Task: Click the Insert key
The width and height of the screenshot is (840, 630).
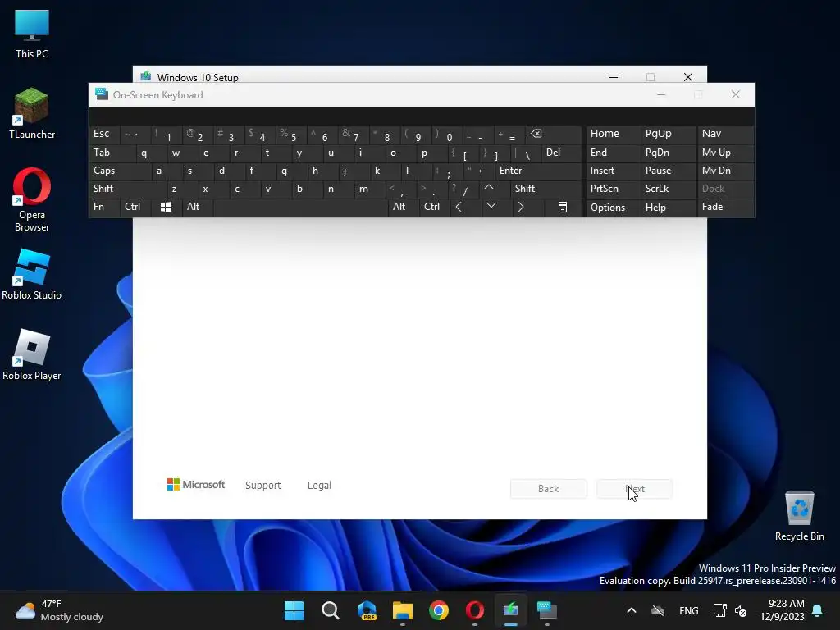Action: point(613,171)
